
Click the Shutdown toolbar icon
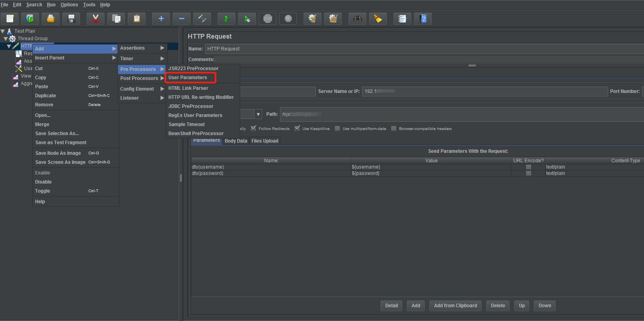point(288,19)
